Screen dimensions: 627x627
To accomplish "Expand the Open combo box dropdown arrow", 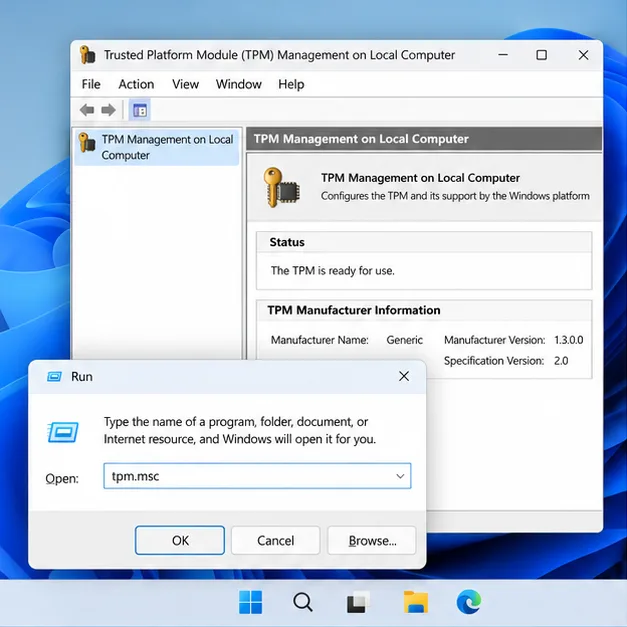I will pyautogui.click(x=400, y=476).
